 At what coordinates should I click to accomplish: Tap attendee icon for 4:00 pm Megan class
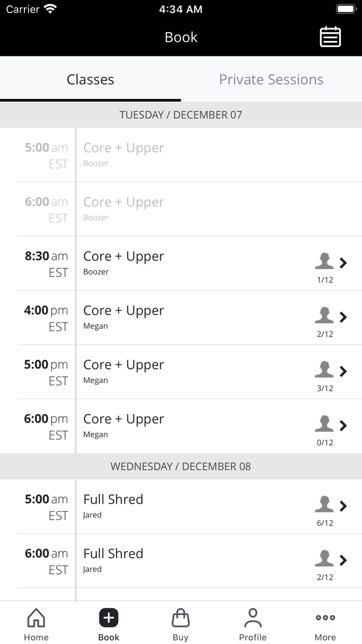(324, 316)
